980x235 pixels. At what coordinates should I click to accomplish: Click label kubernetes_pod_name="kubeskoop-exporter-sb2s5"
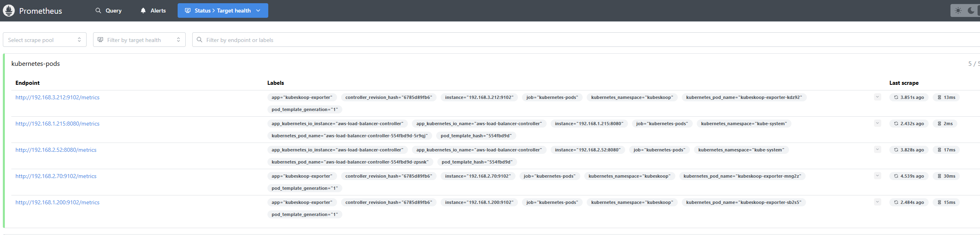(x=744, y=202)
